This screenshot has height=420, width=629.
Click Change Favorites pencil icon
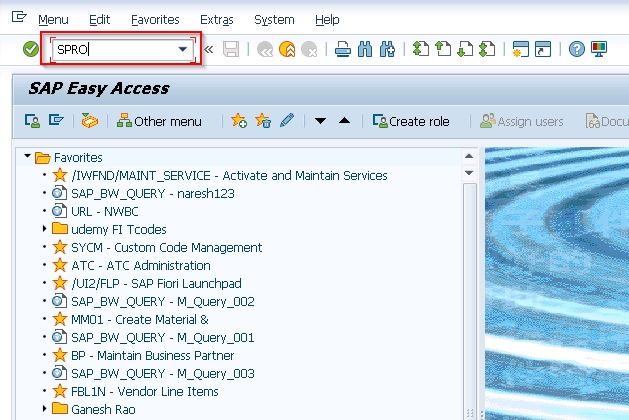click(x=287, y=120)
